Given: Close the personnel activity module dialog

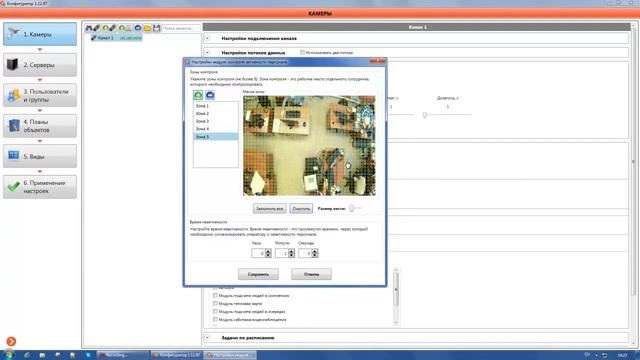Looking at the screenshot, I should pyautogui.click(x=378, y=61).
